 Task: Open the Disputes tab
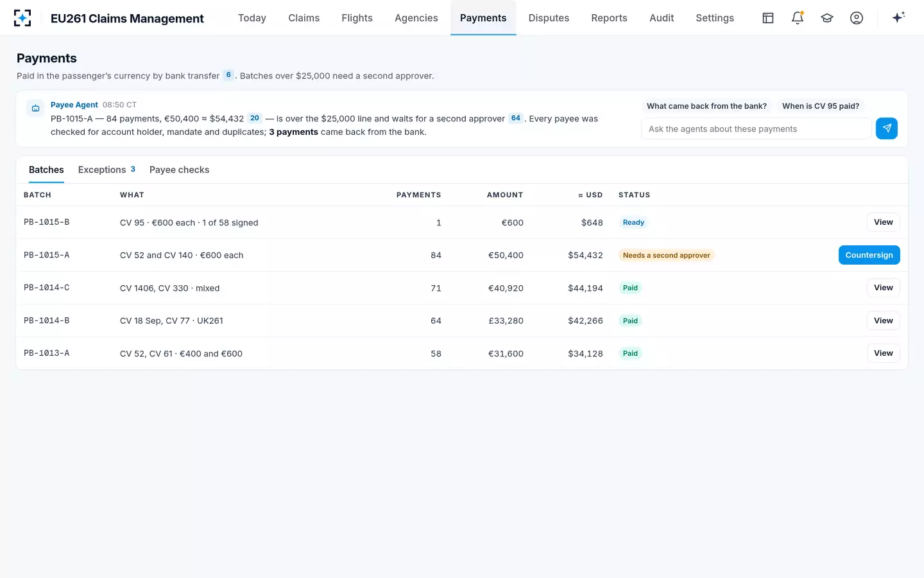click(549, 18)
